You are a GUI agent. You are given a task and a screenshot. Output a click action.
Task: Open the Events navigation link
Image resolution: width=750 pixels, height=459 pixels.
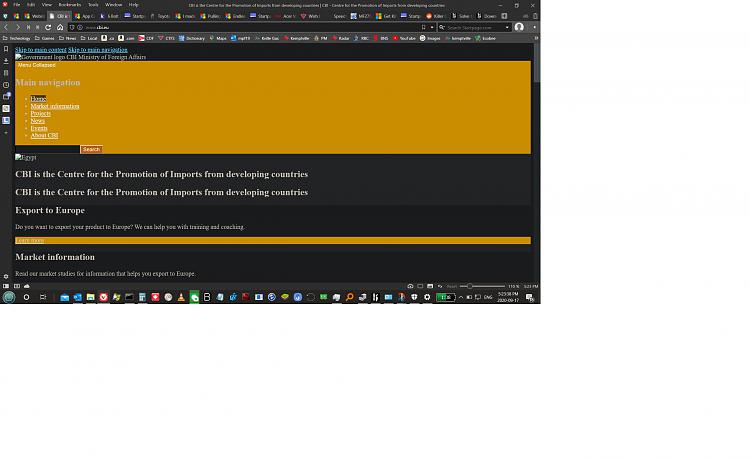[x=39, y=128]
